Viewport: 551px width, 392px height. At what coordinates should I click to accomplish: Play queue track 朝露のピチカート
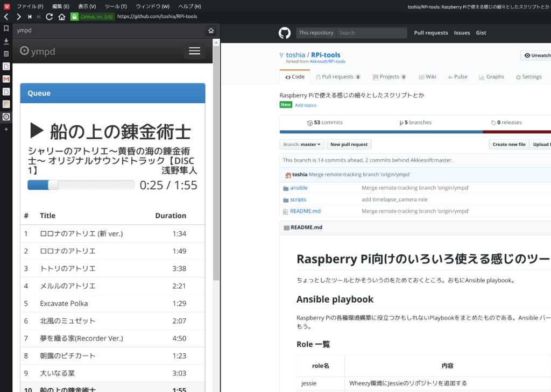coord(112,356)
